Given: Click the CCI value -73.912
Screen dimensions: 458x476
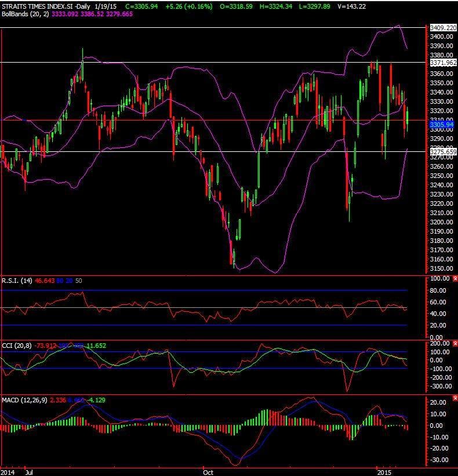Looking at the screenshot, I should coord(45,346).
